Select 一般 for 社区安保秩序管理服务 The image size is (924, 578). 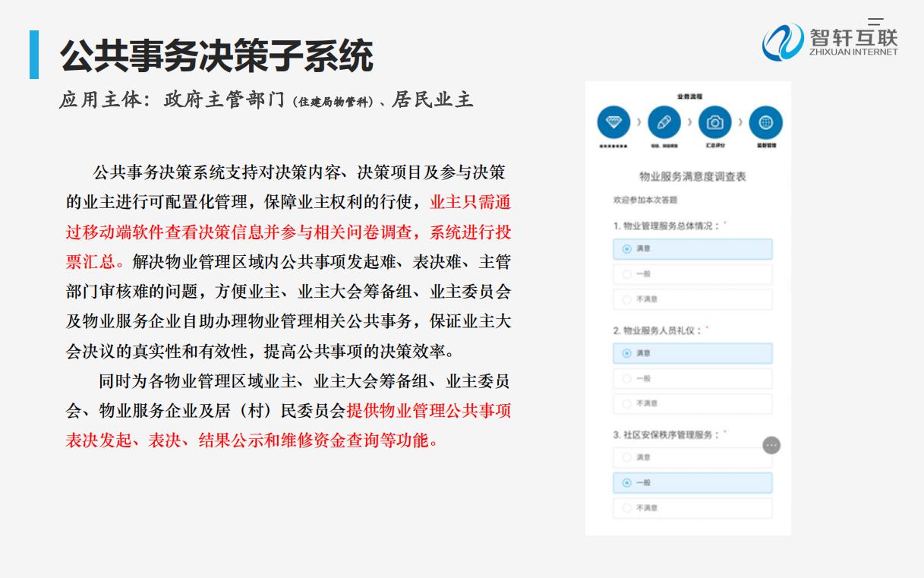click(x=692, y=482)
